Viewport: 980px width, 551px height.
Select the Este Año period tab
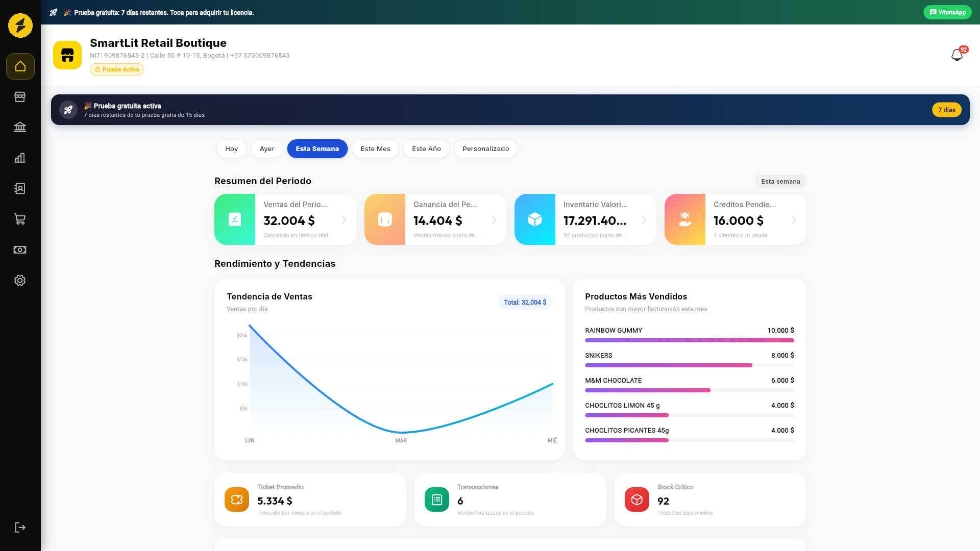[x=427, y=148]
